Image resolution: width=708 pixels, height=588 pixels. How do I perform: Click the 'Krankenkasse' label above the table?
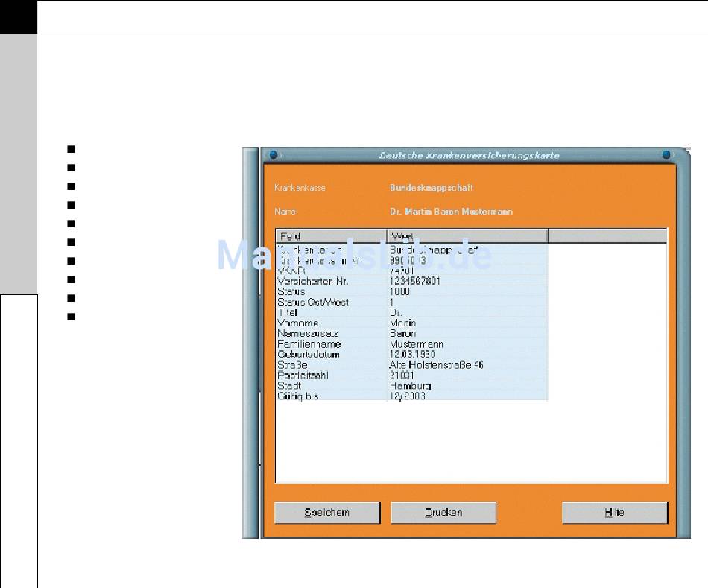[300, 187]
